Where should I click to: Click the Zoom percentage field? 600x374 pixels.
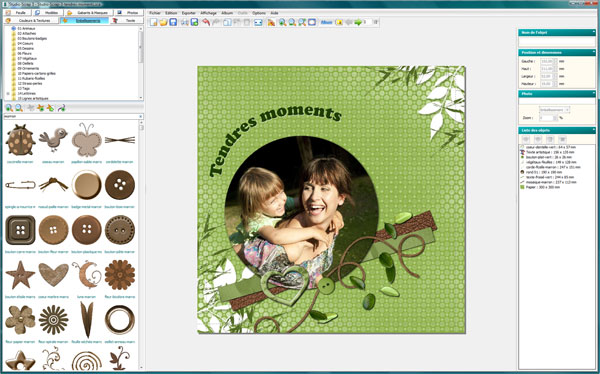point(546,118)
